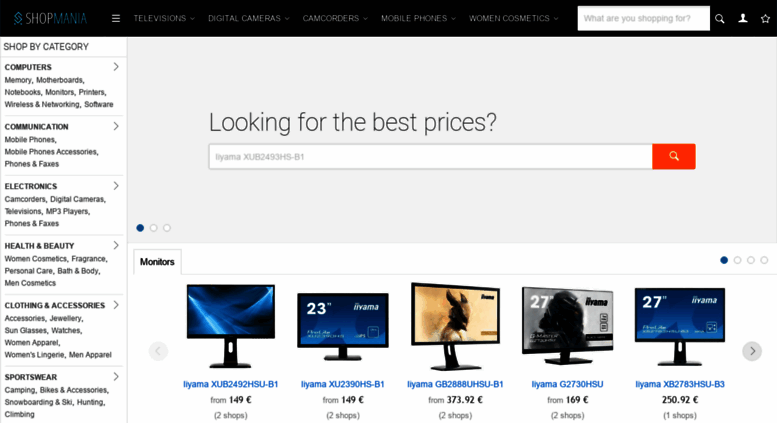Expand the Televisions menu

coord(164,18)
